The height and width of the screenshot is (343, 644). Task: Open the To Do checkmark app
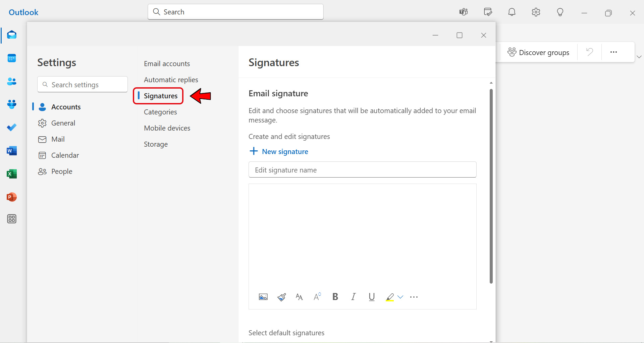coord(12,128)
